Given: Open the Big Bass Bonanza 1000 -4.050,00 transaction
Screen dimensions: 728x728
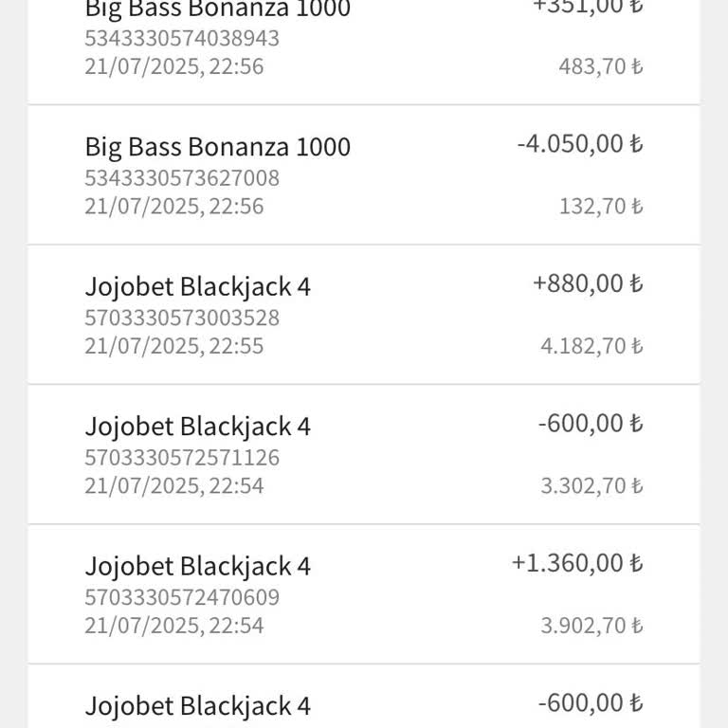Looking at the screenshot, I should [x=217, y=147].
